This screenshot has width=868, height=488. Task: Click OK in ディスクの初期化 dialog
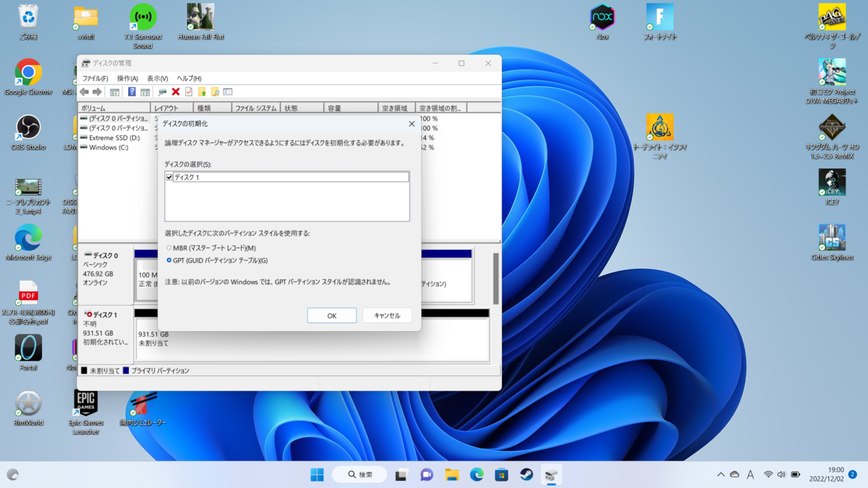pyautogui.click(x=331, y=315)
